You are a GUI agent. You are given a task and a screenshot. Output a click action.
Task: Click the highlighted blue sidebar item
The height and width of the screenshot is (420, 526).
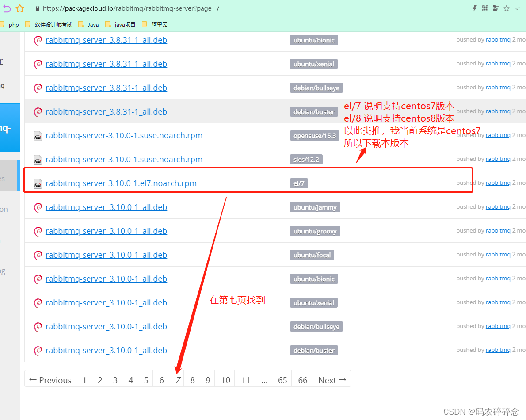[x=10, y=128]
